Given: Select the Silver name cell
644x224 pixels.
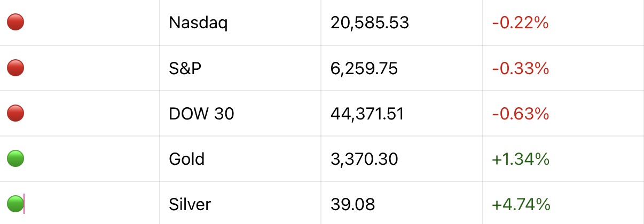Looking at the screenshot, I should tap(190, 204).
